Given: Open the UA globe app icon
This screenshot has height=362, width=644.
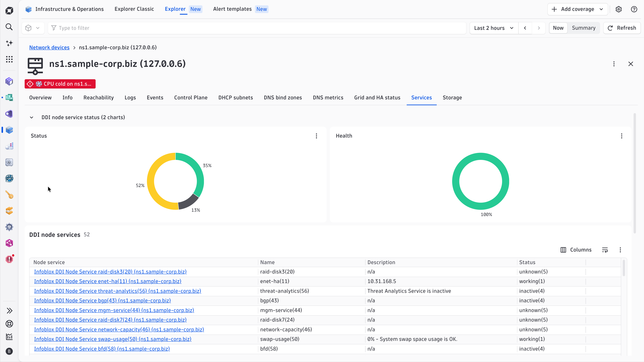Looking at the screenshot, I should (9, 178).
